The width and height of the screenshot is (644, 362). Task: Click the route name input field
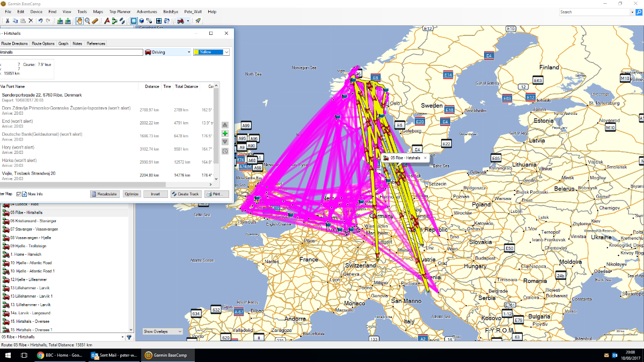pyautogui.click(x=71, y=52)
